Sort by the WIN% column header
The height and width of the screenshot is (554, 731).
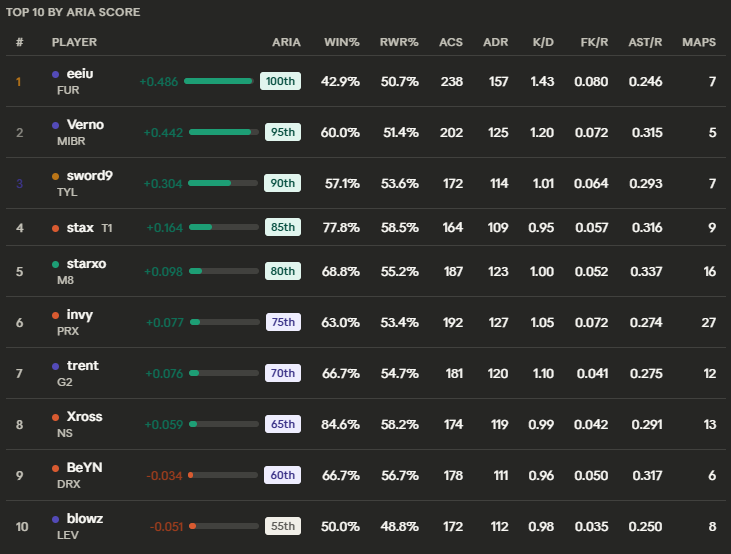pos(342,42)
